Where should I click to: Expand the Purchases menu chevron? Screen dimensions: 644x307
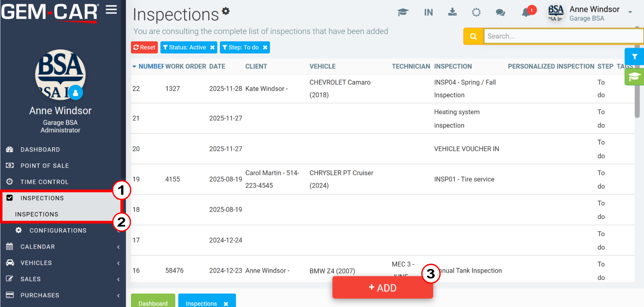tap(118, 295)
